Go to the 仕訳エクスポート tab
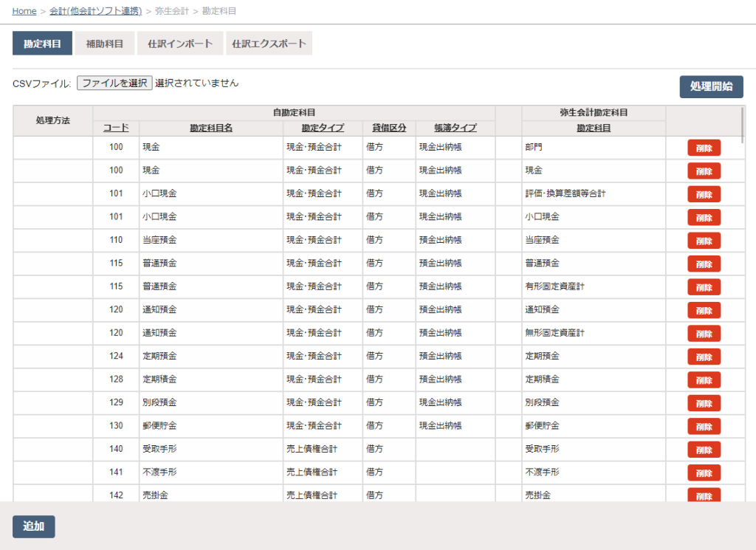 coord(269,44)
